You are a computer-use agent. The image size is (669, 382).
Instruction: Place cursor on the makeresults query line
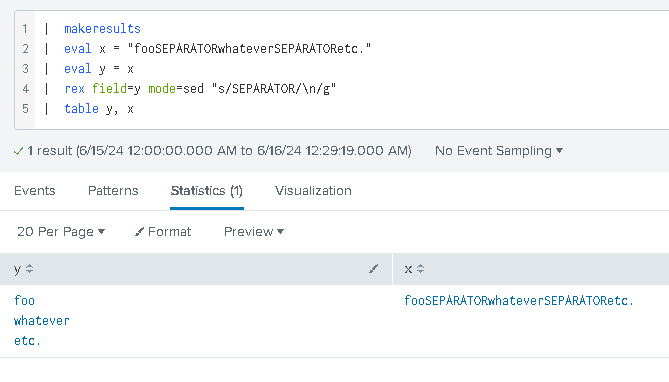coord(102,29)
